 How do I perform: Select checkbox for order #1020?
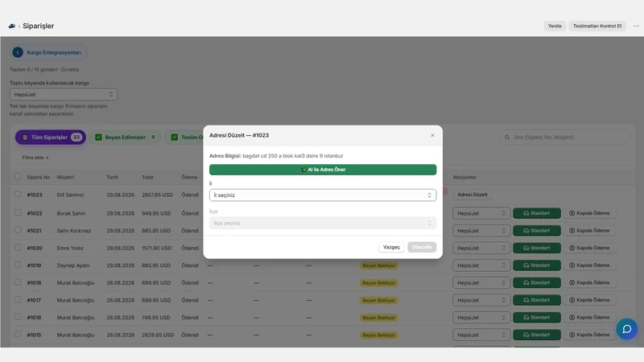[x=18, y=248]
